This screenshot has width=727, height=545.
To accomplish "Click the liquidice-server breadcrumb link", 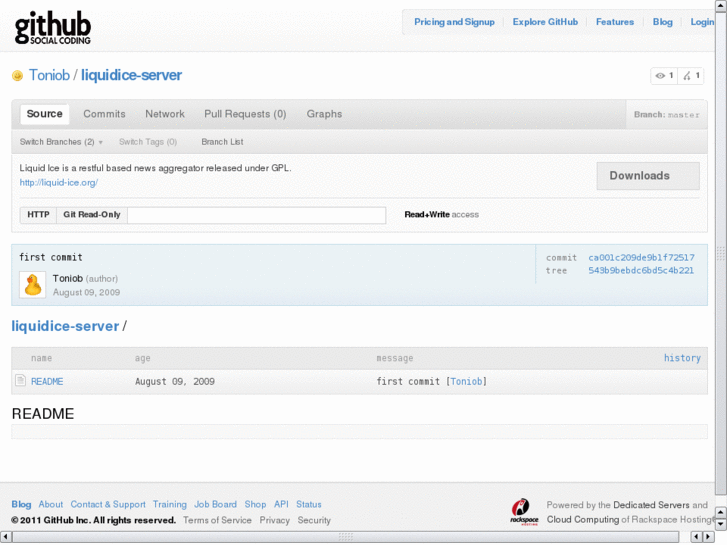I will pyautogui.click(x=65, y=326).
